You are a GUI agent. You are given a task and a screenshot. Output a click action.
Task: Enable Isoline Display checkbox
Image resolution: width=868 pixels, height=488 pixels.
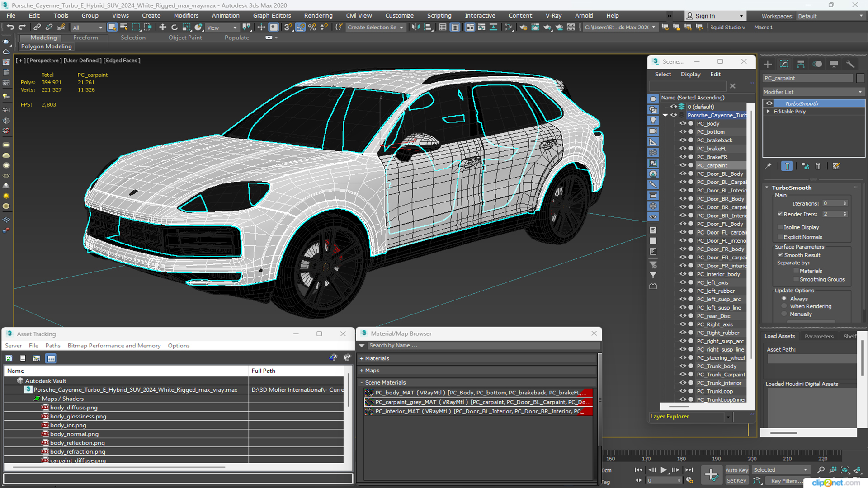pyautogui.click(x=780, y=227)
